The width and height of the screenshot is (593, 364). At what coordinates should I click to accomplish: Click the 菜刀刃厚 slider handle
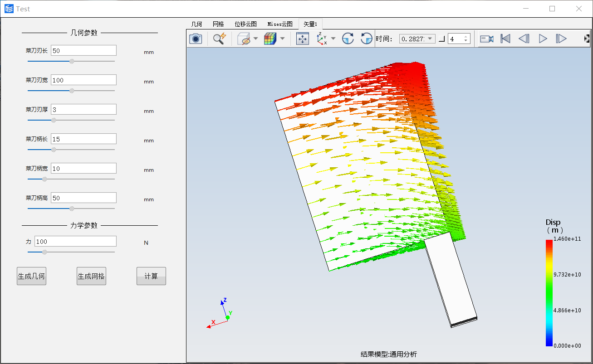pos(54,120)
